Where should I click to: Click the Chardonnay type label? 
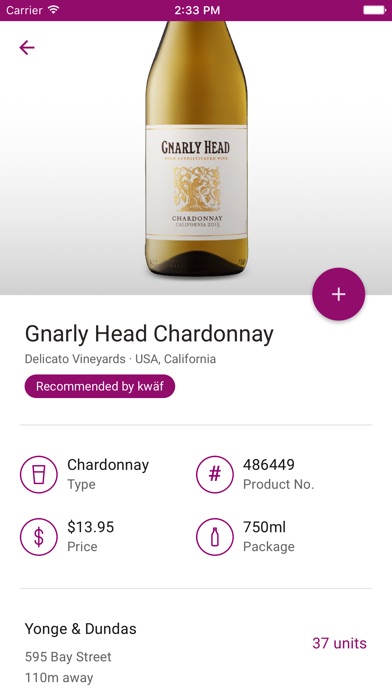[x=108, y=465]
